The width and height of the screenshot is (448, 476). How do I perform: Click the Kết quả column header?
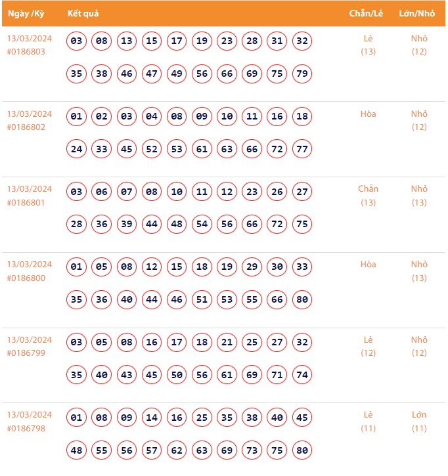[x=83, y=14]
